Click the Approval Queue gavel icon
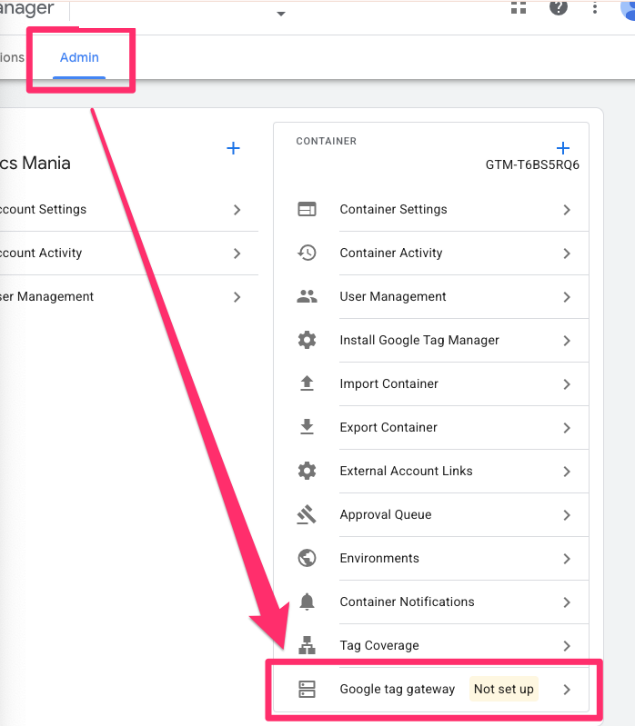635x726 pixels. 307,514
